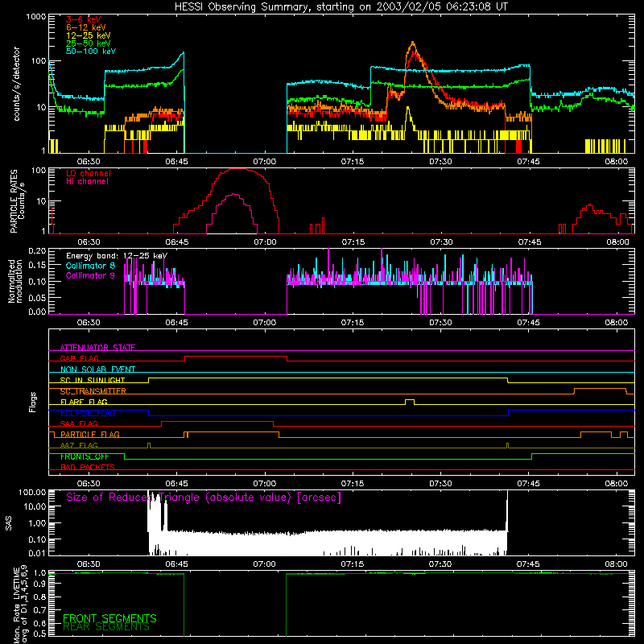Click the 100.00 tick on SAS axis
The height and width of the screenshot is (644, 644).
(32, 492)
